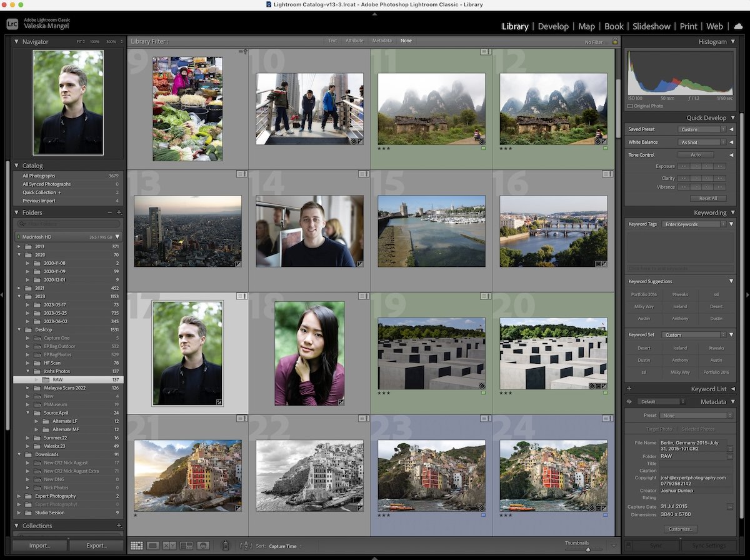The width and height of the screenshot is (750, 560).
Task: Adjust the Thumbnails size slider
Action: point(587,549)
